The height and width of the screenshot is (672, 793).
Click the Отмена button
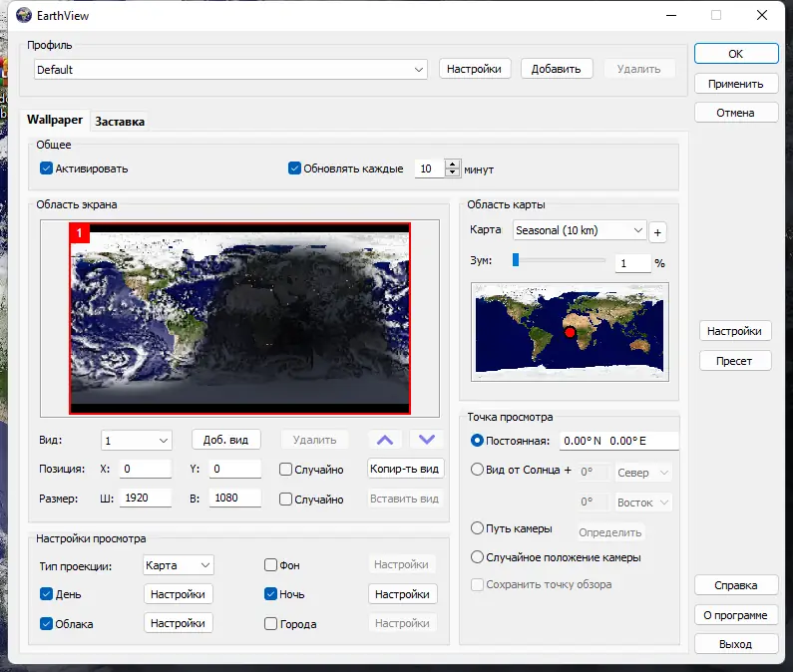point(736,113)
